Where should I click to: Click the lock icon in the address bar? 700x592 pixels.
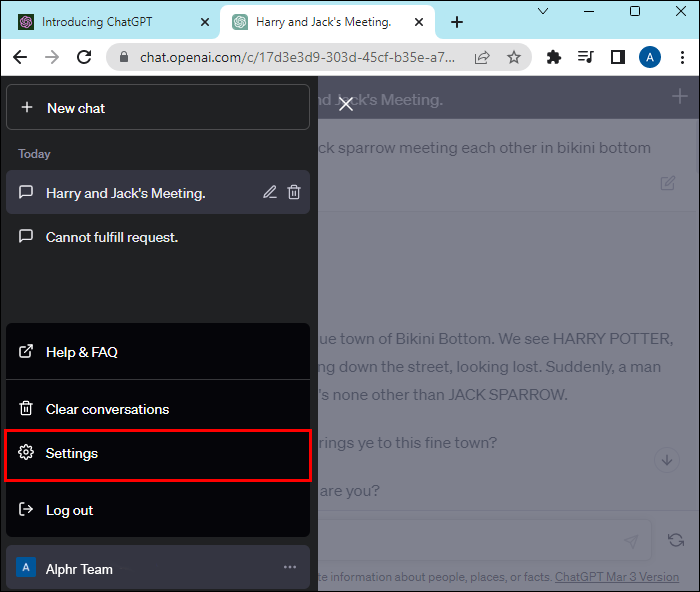coord(124,57)
